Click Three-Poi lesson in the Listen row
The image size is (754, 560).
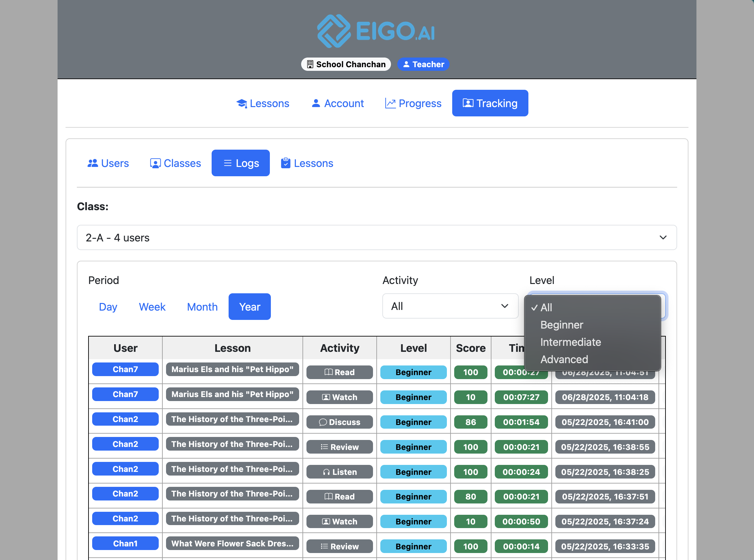click(232, 469)
